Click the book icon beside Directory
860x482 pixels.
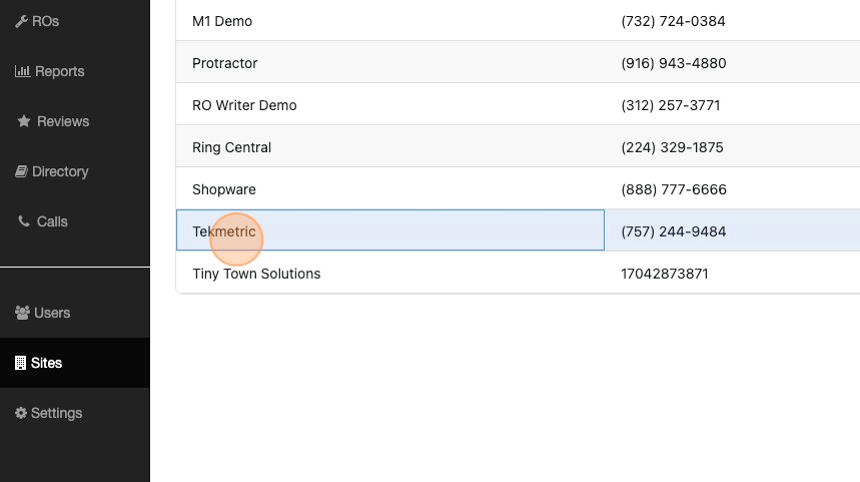pos(21,171)
